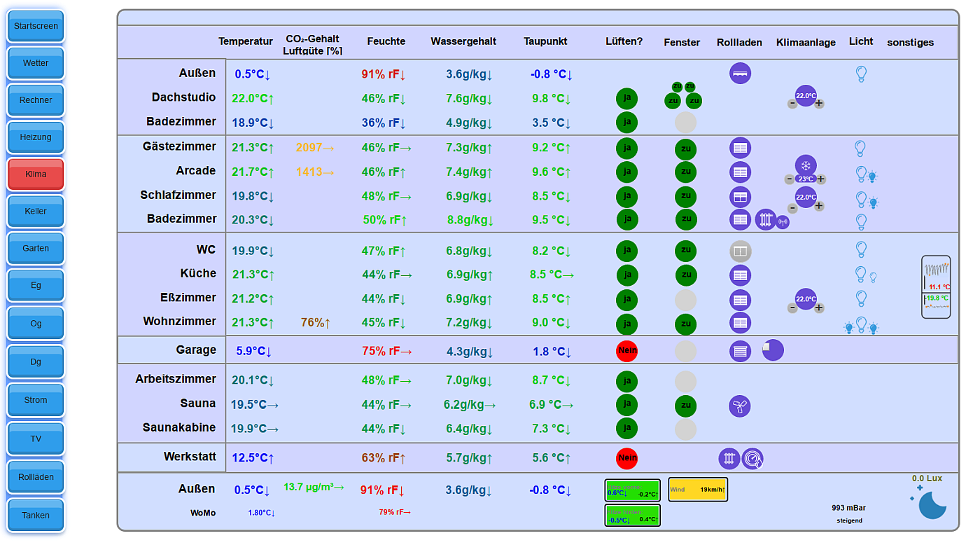Open the radiator icon in the 20.3°C Badezimmer row
Viewport: 980px width, 545px height.
pos(765,220)
